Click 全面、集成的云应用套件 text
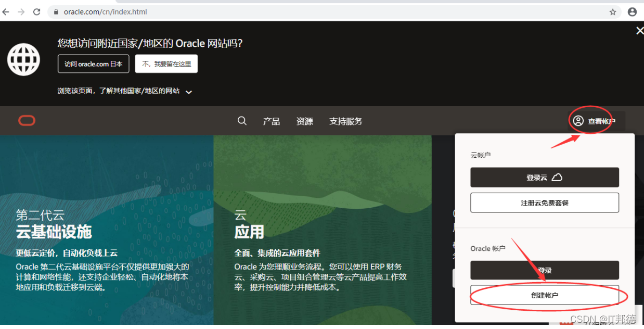Screen dimensions: 644x329 point(277,253)
